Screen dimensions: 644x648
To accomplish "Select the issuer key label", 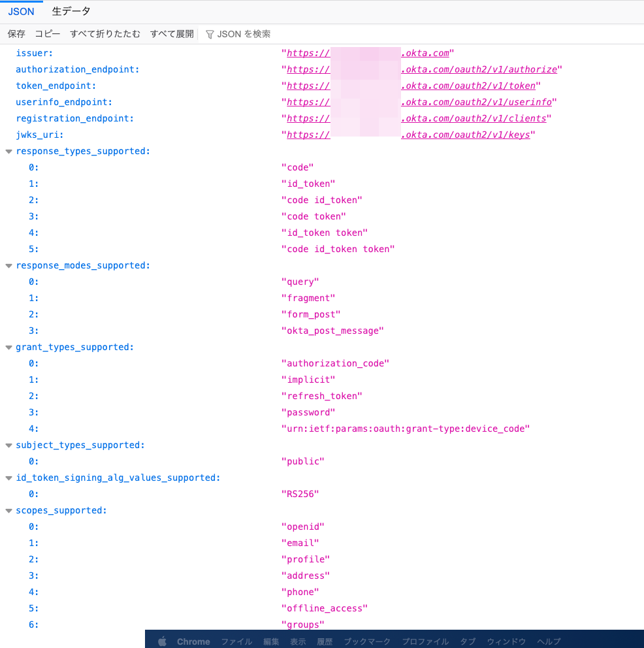I will click(x=34, y=54).
